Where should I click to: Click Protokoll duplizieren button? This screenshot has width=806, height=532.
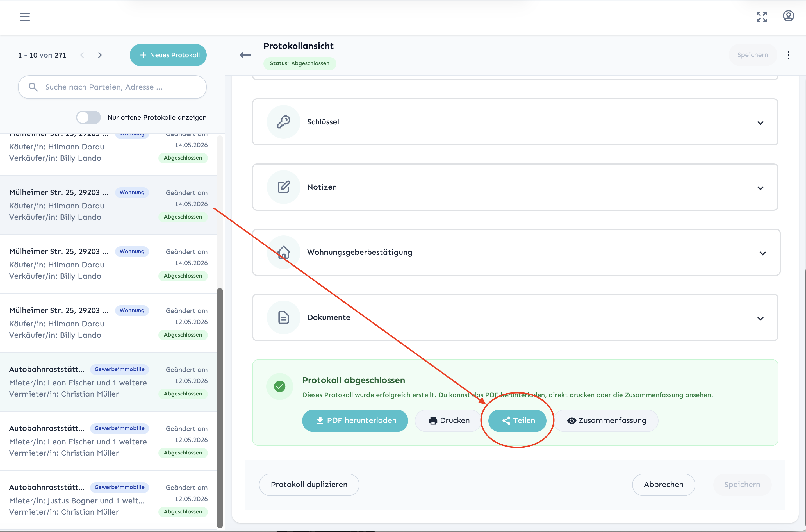(309, 485)
